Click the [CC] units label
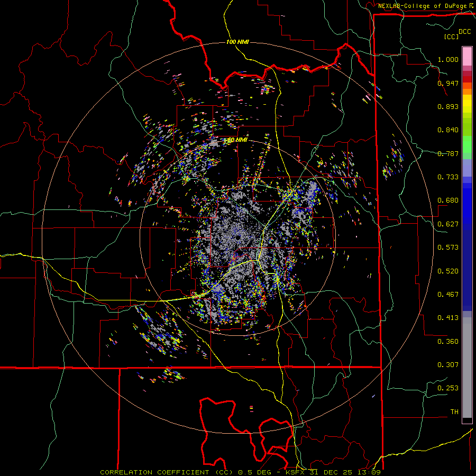The height and width of the screenshot is (476, 476). pos(452,36)
